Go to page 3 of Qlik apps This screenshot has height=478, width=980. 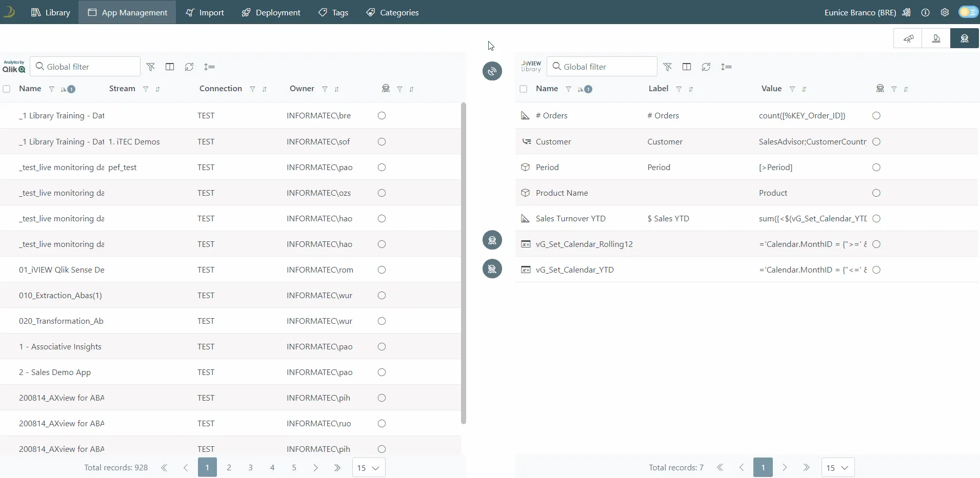point(250,467)
